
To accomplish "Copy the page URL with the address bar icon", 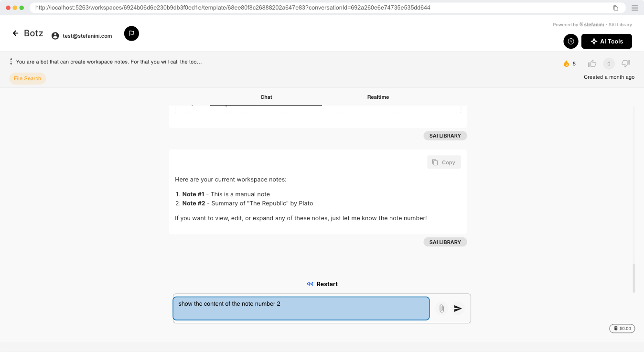I will tap(615, 8).
